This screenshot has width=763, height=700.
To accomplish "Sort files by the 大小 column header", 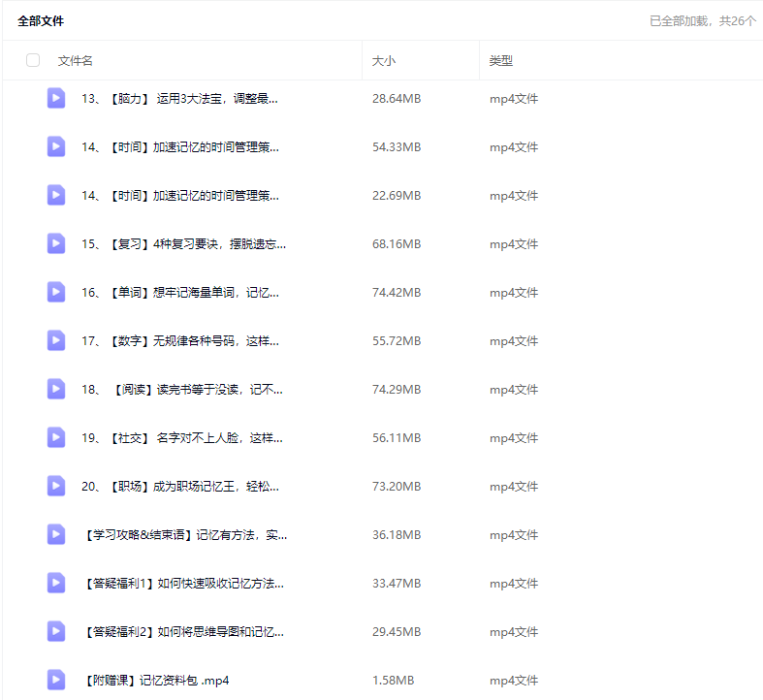I will (x=382, y=60).
